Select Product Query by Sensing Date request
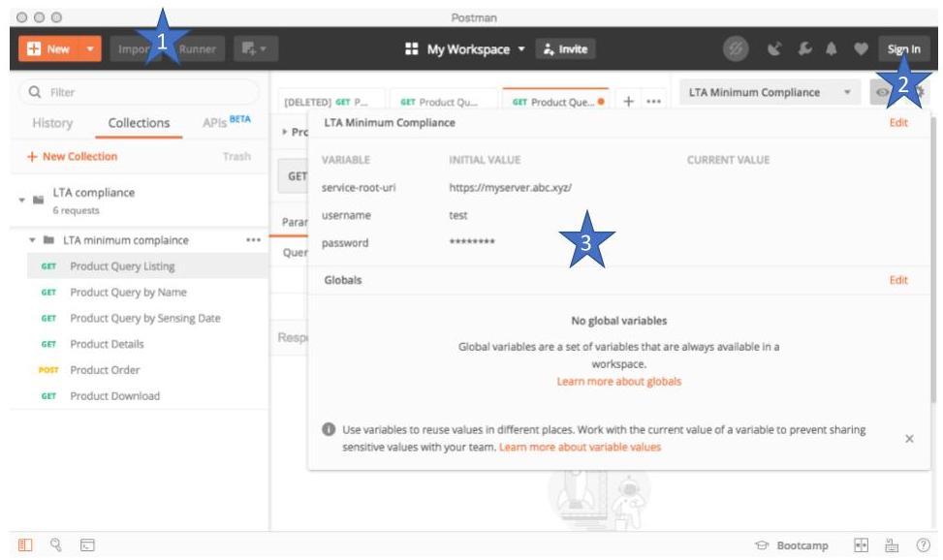The image size is (943, 560). tap(147, 318)
